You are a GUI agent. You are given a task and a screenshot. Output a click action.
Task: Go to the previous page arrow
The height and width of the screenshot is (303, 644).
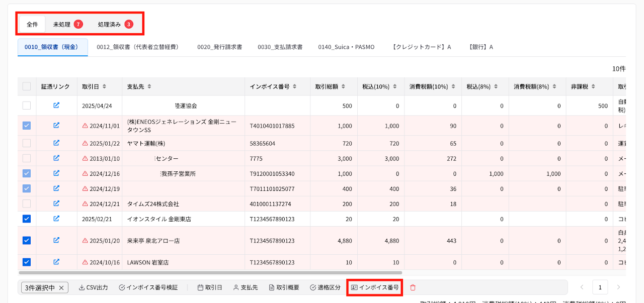[x=582, y=287]
